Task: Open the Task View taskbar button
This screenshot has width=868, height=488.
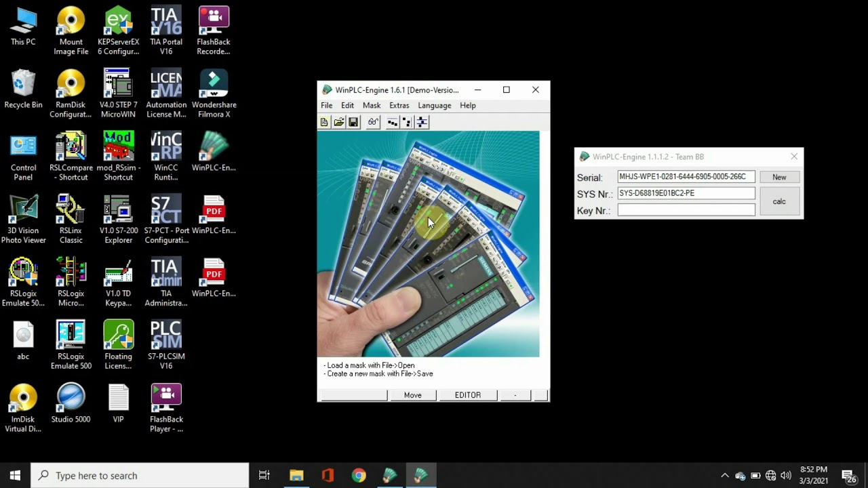Action: [264, 475]
